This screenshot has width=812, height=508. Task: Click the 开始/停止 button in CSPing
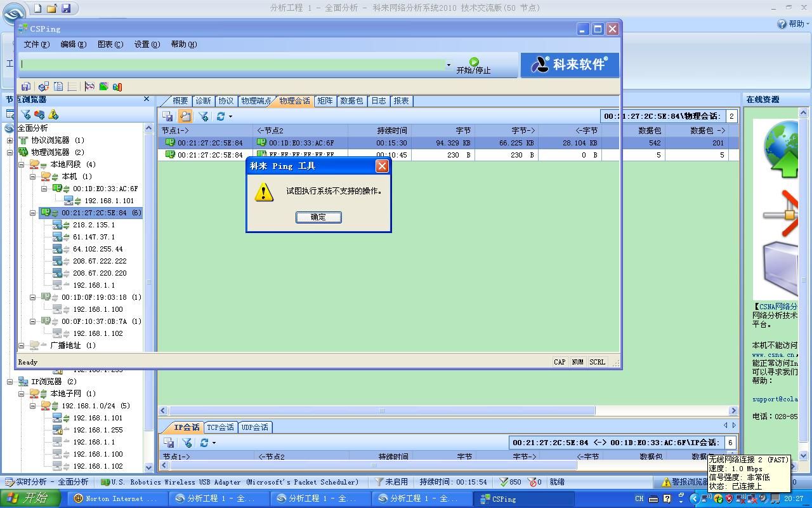pyautogui.click(x=474, y=65)
